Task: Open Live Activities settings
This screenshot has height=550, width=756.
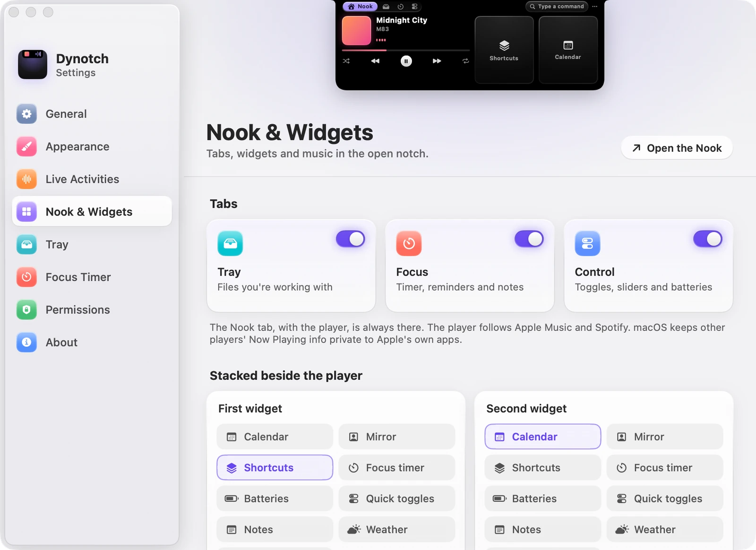Action: [92, 179]
